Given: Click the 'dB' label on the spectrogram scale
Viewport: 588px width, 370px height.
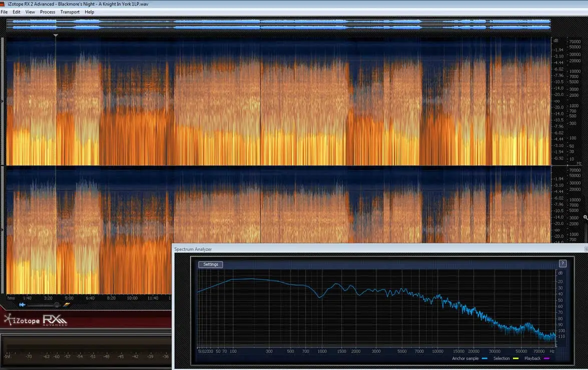Looking at the screenshot, I should pyautogui.click(x=556, y=41).
